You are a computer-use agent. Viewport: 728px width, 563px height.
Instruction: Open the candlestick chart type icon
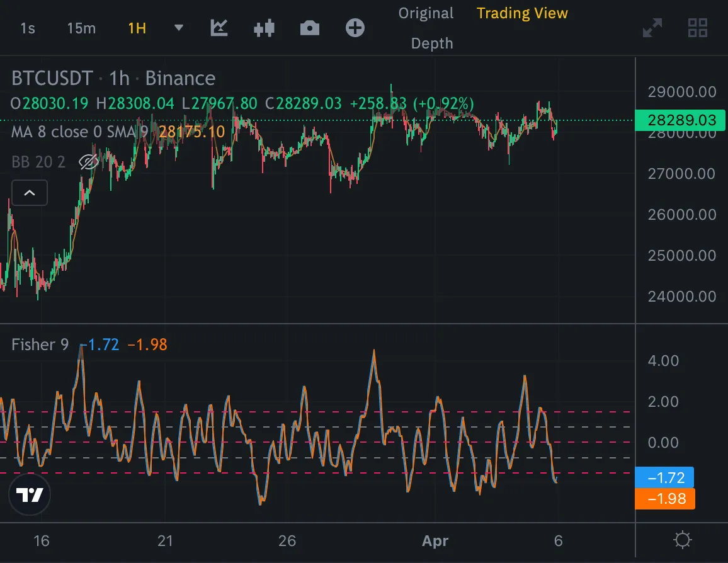click(x=264, y=28)
